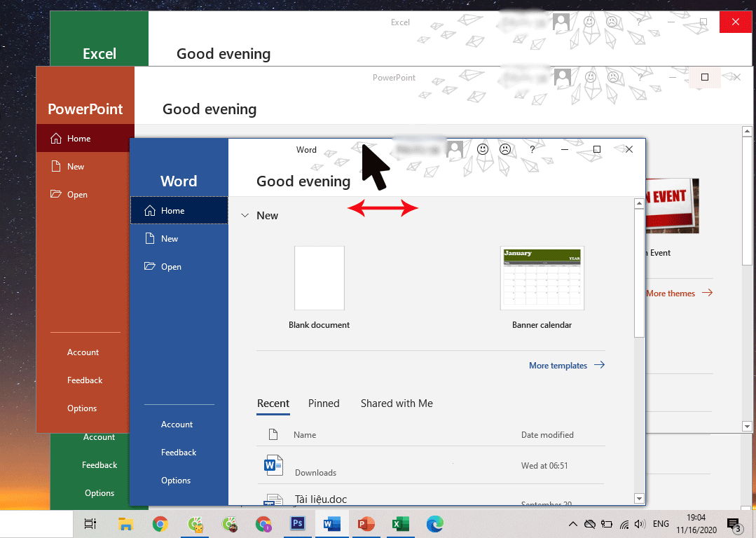The image size is (756, 538).
Task: Select New in PowerPoint sidebar
Action: pos(83,166)
